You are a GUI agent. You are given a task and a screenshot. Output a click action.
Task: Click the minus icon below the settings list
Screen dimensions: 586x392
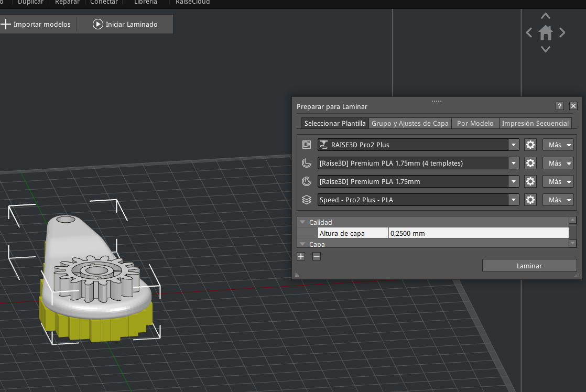316,256
